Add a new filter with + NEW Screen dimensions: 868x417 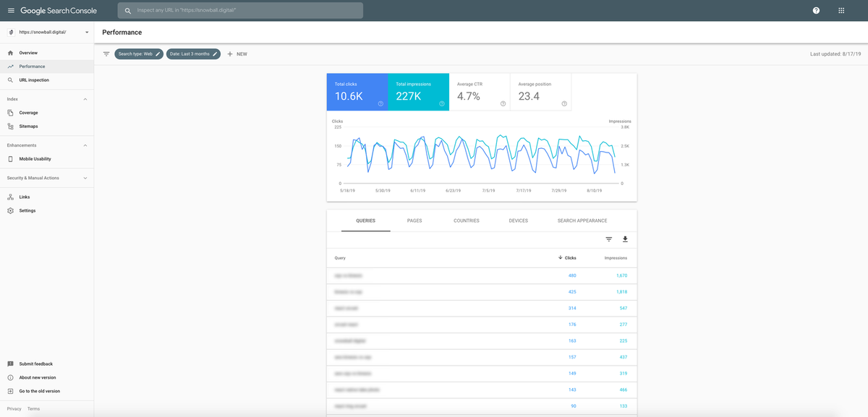click(x=237, y=54)
